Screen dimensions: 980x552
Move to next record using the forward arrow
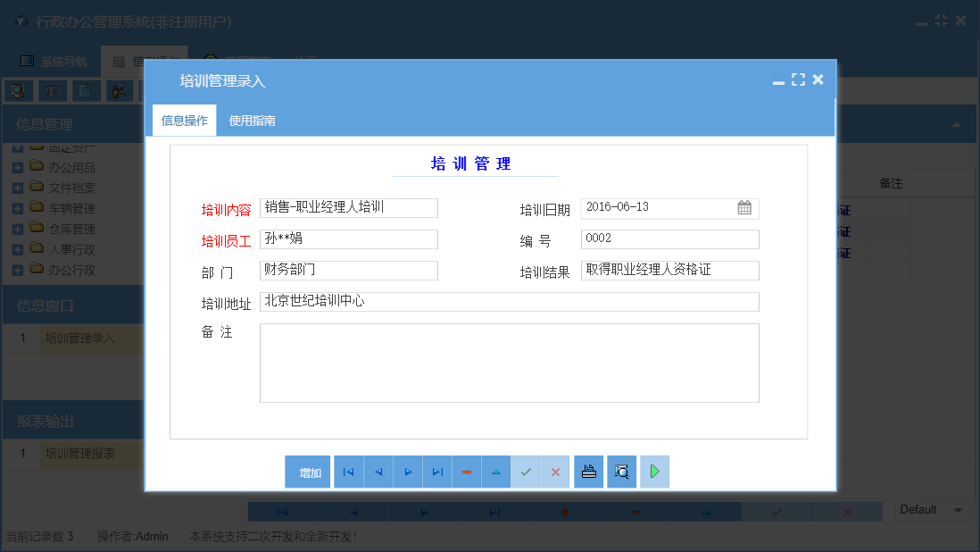(x=407, y=472)
